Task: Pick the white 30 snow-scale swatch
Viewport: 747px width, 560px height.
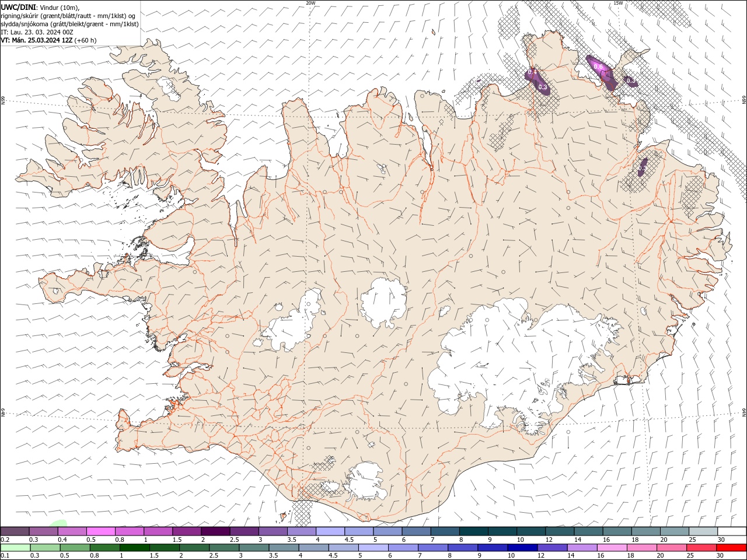Action: tap(732, 531)
